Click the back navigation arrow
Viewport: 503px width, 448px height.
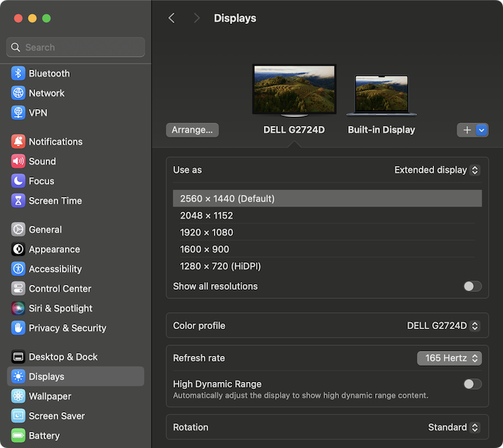172,18
